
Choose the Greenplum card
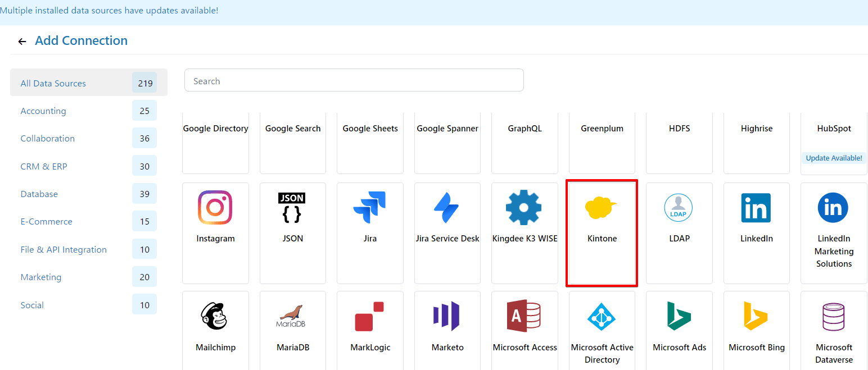tap(602, 143)
